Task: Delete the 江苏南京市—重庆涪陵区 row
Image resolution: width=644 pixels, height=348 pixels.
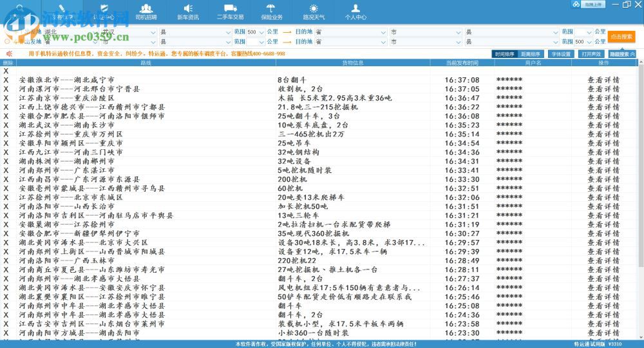Action: coord(6,98)
